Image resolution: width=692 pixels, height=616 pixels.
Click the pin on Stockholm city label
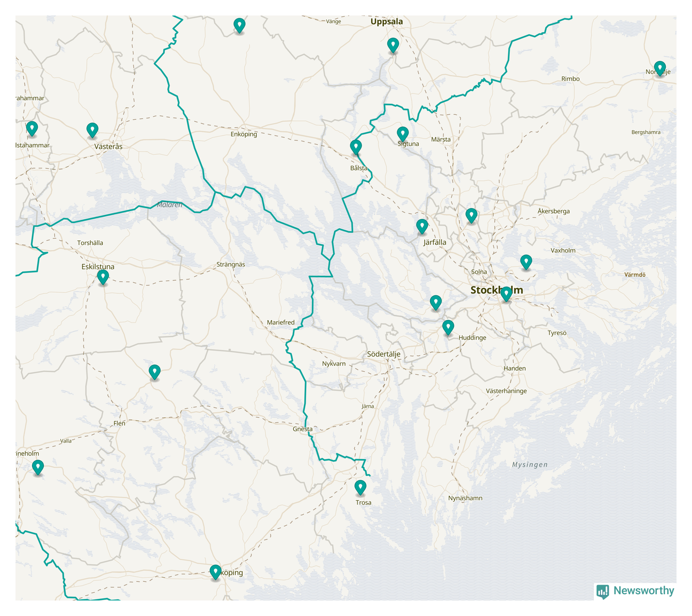[506, 294]
